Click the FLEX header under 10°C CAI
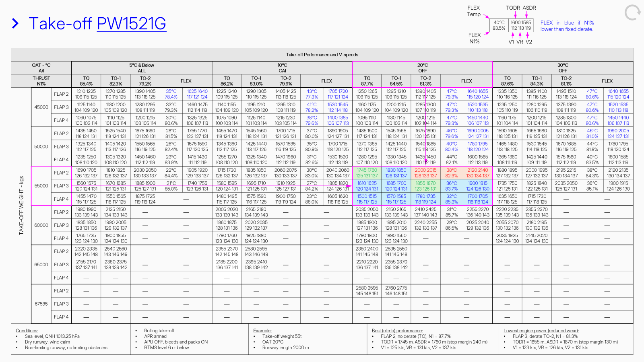Screen dimensions: 644x362 pos(326,81)
